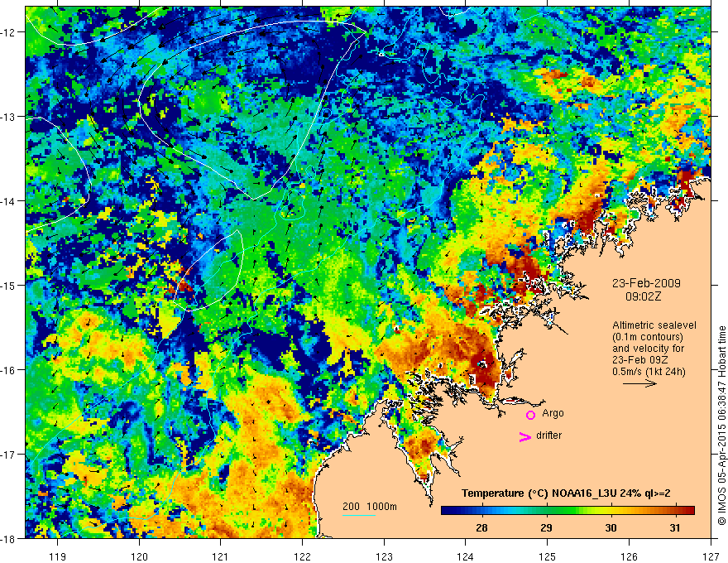Click the '200 1000m' depth label

(370, 507)
